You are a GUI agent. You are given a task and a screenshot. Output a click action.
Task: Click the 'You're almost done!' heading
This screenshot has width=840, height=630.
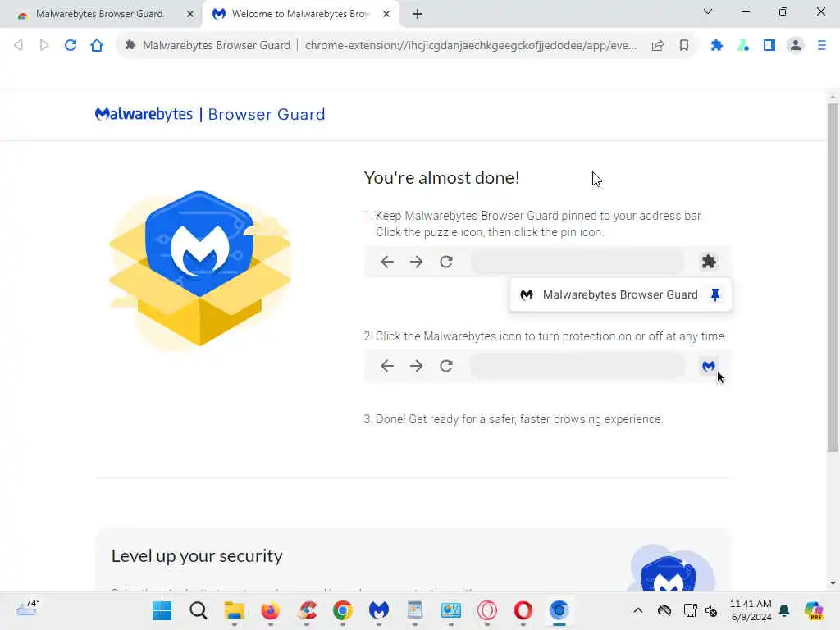(441, 178)
